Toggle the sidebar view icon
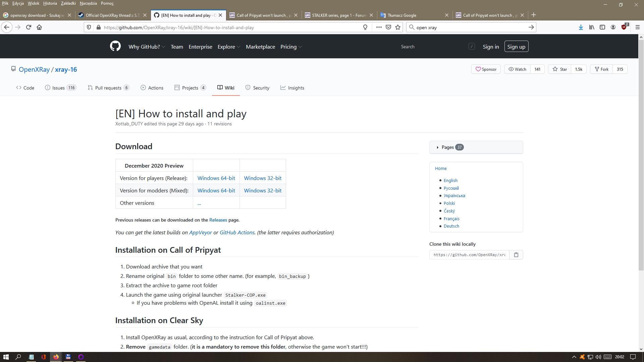The width and height of the screenshot is (644, 362). [x=602, y=27]
